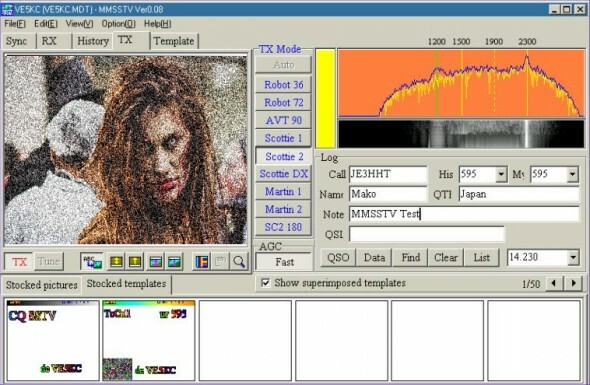Click the Name input field Mako
This screenshot has width=590, height=385.
tap(388, 194)
